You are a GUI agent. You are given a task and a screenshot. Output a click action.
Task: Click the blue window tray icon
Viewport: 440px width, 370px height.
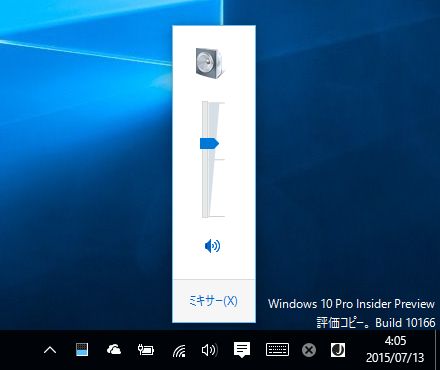coord(82,349)
